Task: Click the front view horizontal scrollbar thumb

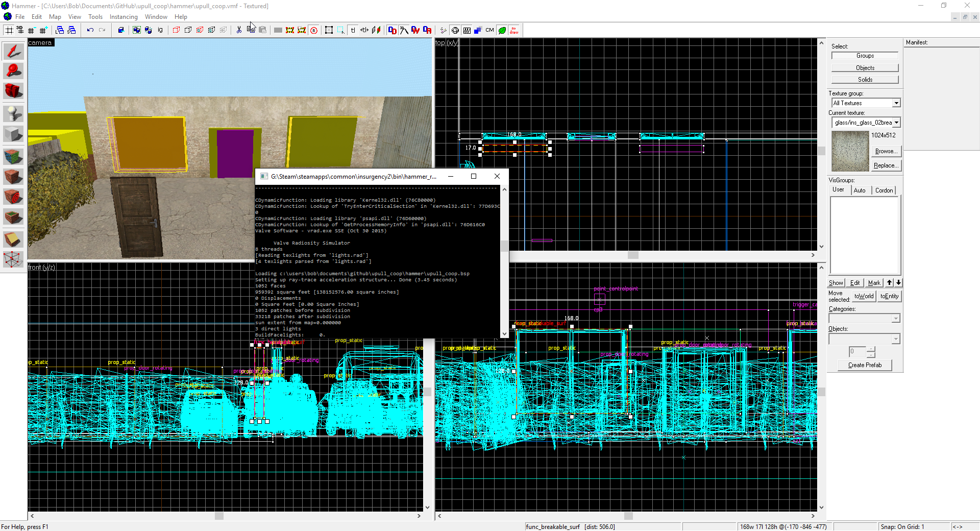Action: (219, 516)
